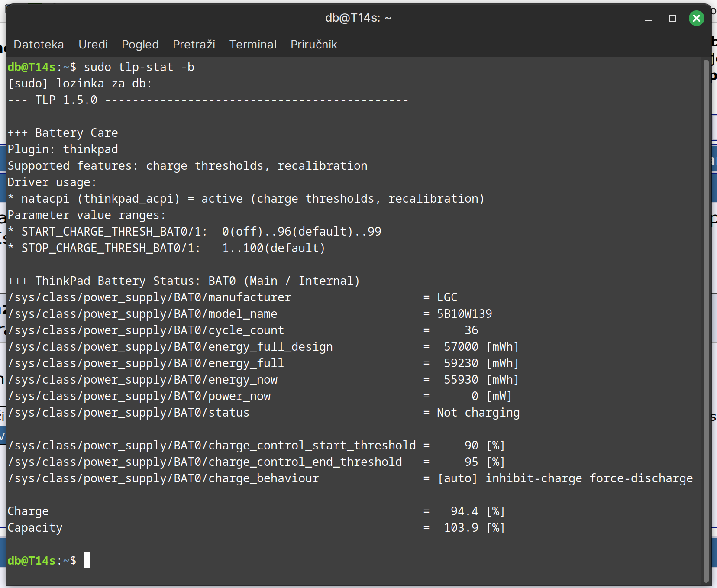Image resolution: width=717 pixels, height=588 pixels.
Task: Open the Datoteka menu
Action: (x=39, y=45)
